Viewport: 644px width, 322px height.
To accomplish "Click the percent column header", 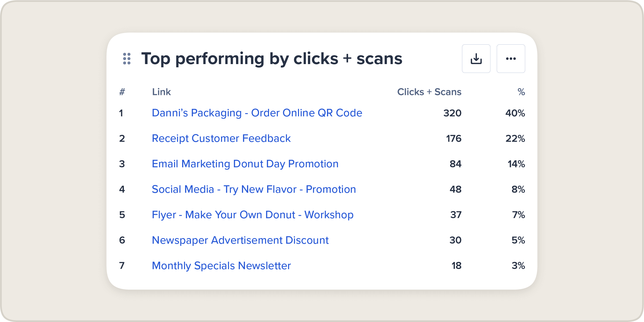I will 521,92.
